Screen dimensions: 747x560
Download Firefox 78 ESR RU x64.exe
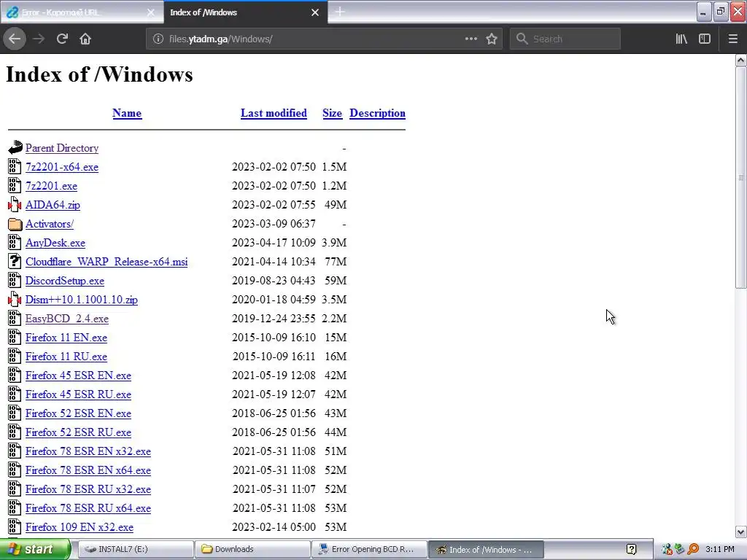pos(88,508)
